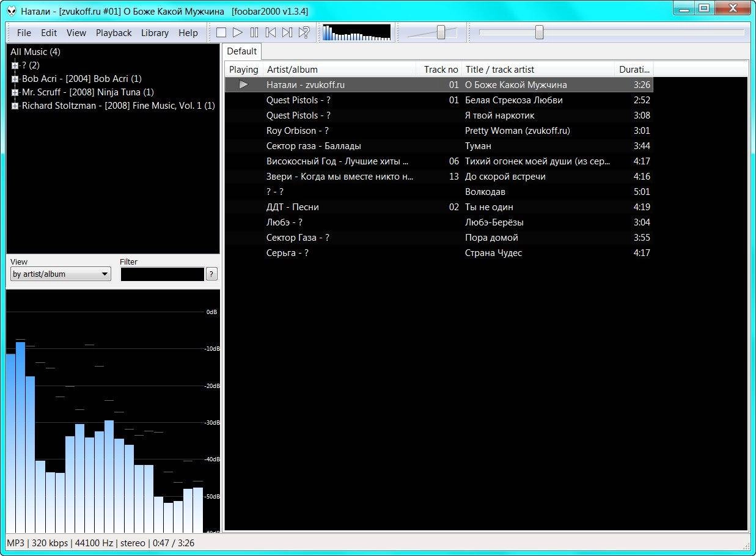Select "Натали - zvukoff.ru" playlist row

click(439, 85)
